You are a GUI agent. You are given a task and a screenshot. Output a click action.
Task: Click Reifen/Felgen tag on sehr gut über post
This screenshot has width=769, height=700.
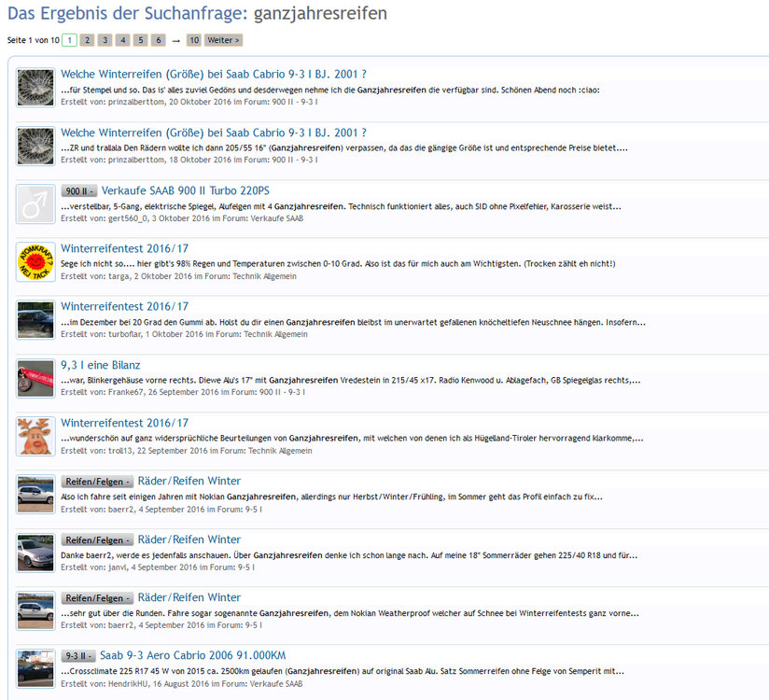coord(97,598)
